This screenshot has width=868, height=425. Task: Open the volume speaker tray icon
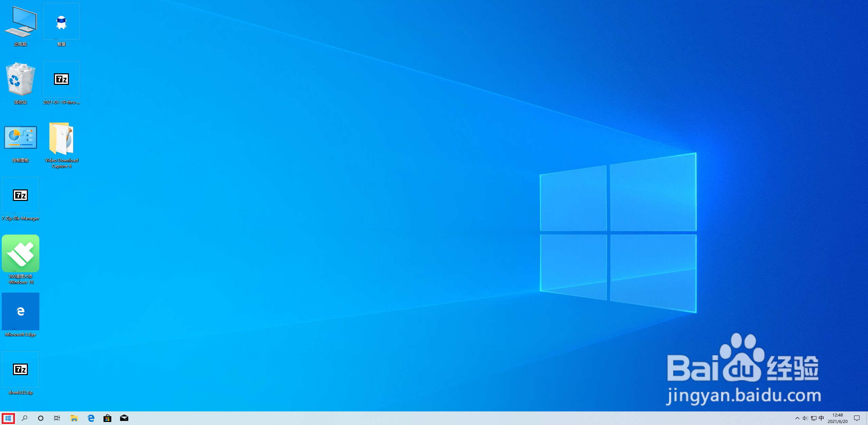(x=805, y=418)
